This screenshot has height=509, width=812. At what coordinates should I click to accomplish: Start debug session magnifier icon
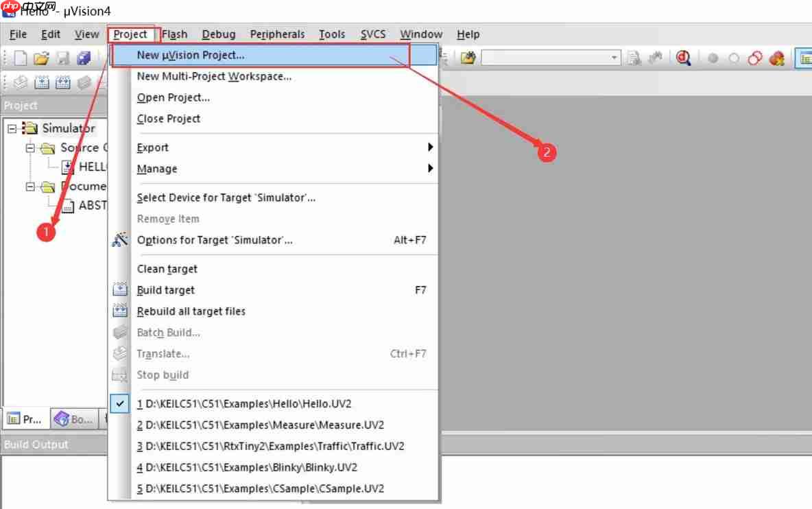point(683,58)
